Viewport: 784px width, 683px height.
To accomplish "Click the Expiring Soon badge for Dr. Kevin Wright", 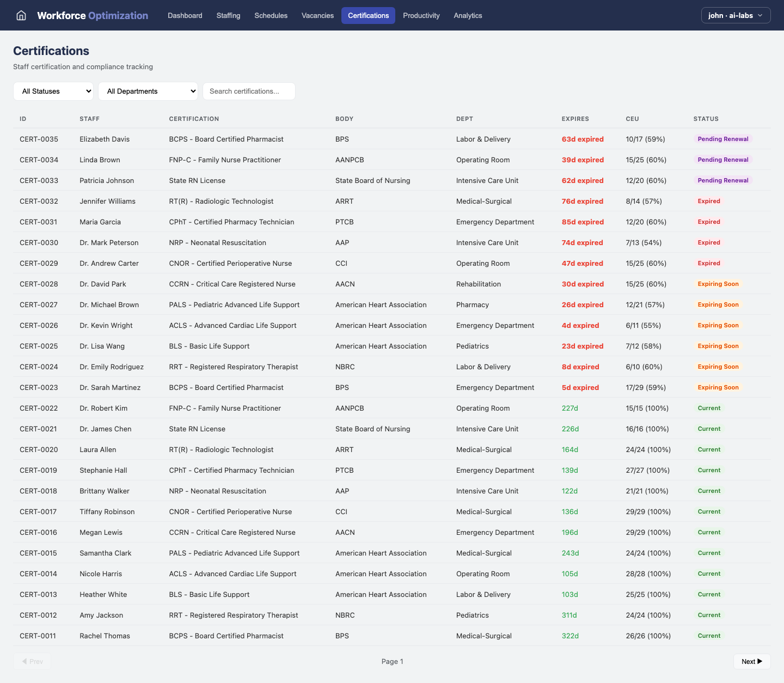I will [718, 325].
